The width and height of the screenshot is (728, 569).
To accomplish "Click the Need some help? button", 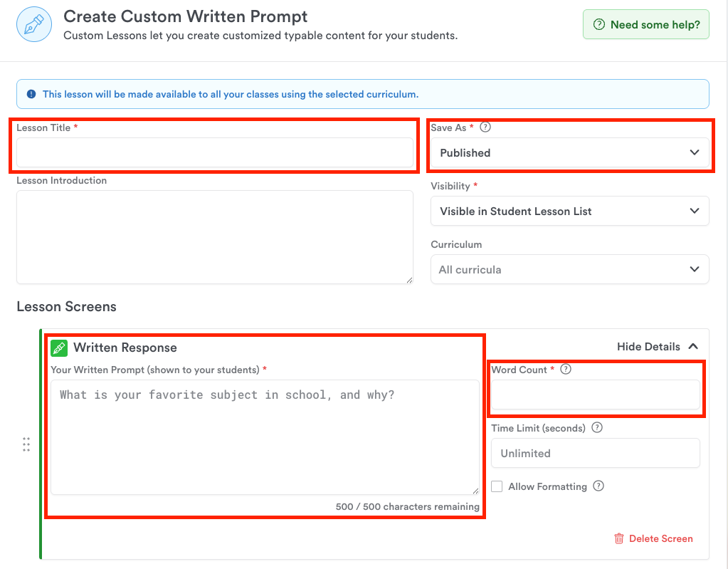I will pos(645,24).
